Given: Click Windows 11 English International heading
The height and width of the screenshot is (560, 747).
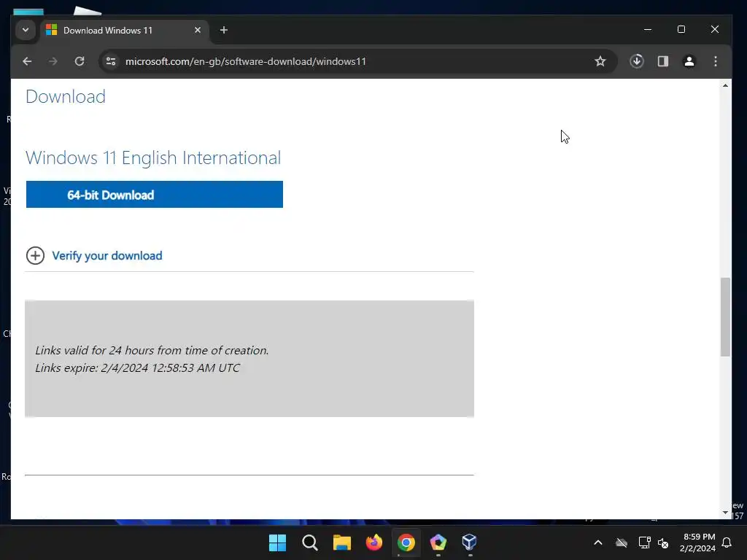Looking at the screenshot, I should [x=153, y=157].
